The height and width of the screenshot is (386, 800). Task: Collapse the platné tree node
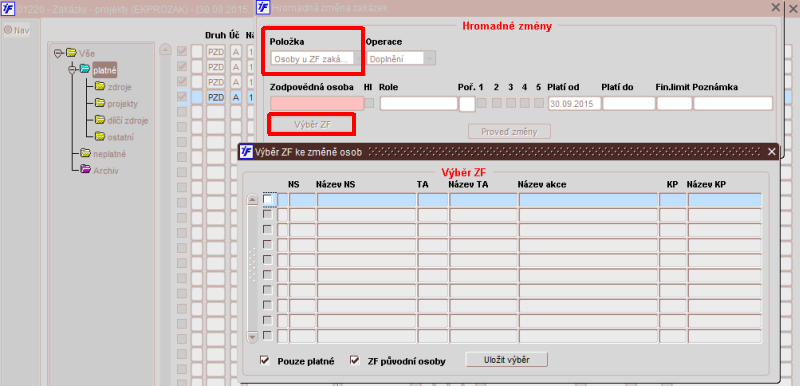coord(72,69)
